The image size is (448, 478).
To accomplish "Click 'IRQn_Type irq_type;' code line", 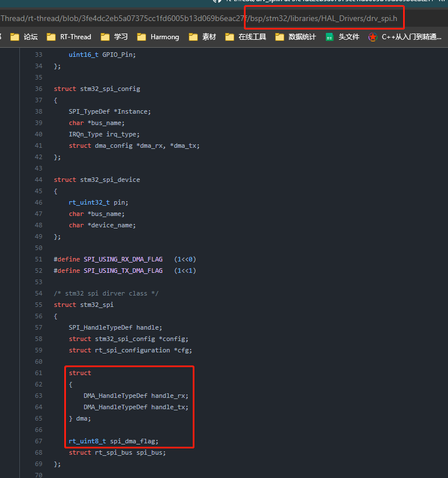I will pos(104,134).
